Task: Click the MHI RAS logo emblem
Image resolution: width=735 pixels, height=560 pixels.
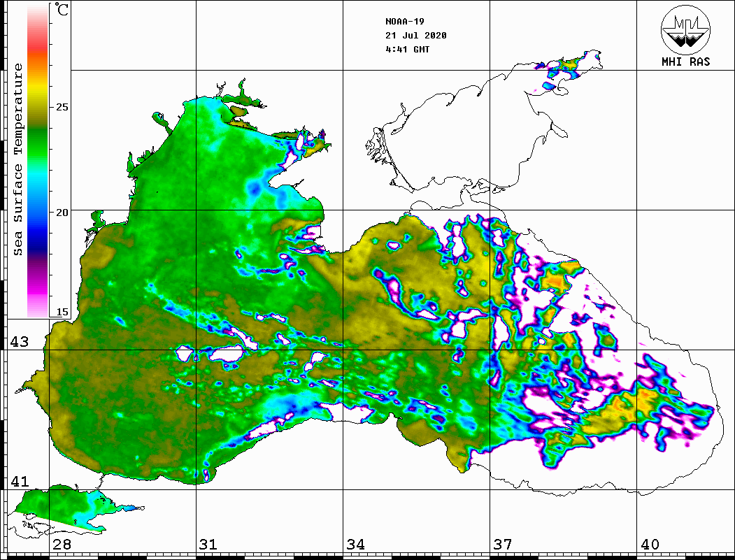Action: tap(685, 29)
